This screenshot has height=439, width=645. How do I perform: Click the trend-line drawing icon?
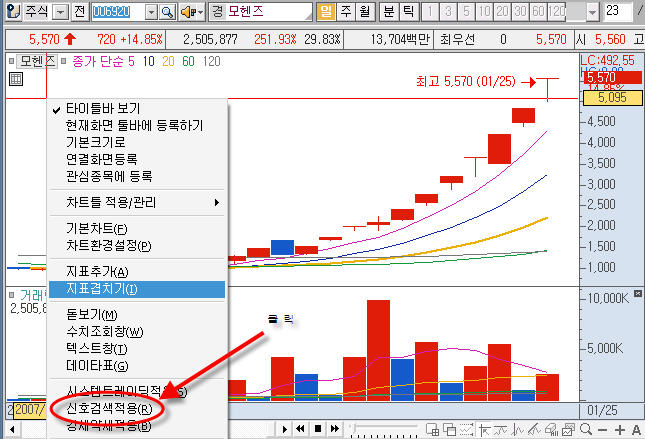coord(500,429)
